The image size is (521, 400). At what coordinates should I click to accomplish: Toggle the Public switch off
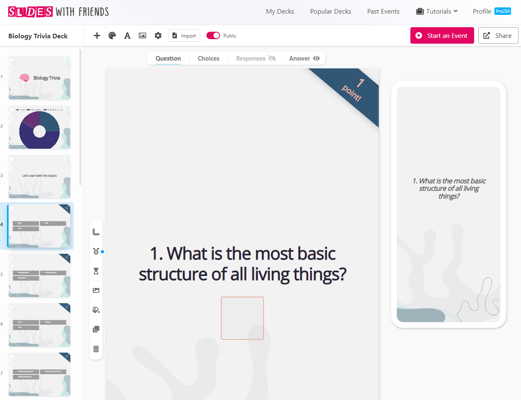coord(213,36)
